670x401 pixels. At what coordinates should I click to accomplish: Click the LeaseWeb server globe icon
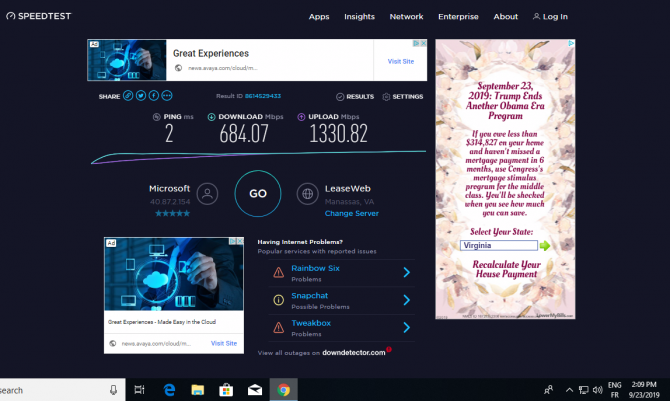[x=307, y=194]
